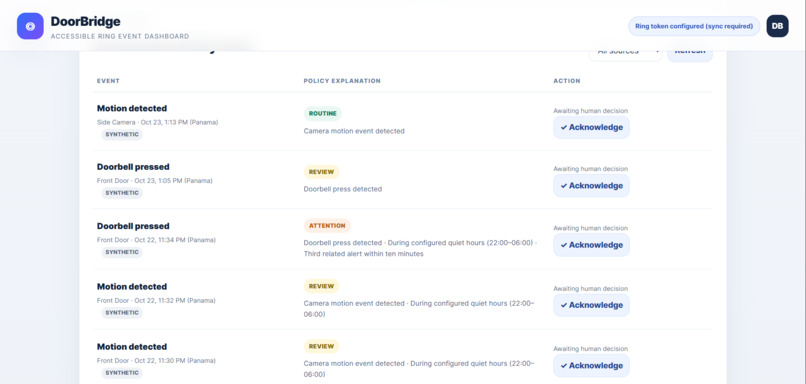The width and height of the screenshot is (806, 384).
Task: Click SYNTHETIC tag on 11:30 PM motion row
Action: (122, 373)
